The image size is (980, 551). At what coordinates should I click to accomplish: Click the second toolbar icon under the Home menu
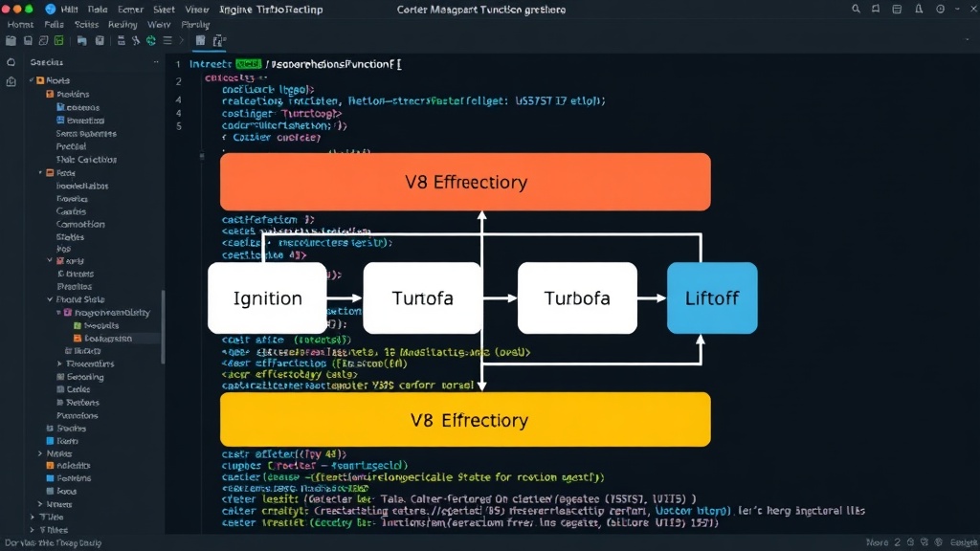[28, 40]
